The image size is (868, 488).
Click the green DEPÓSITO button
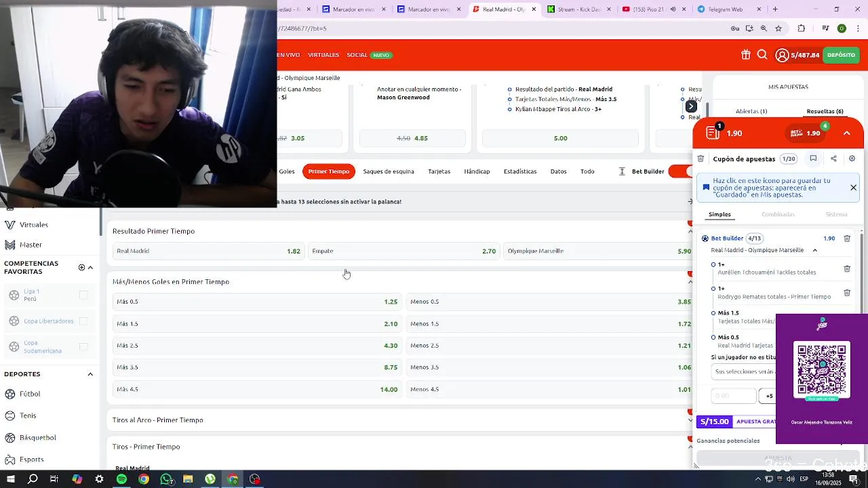tap(841, 55)
